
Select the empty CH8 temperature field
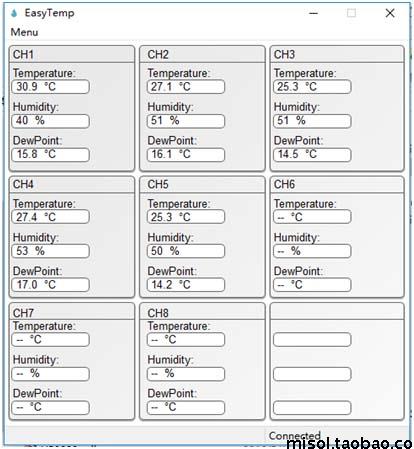(x=186, y=340)
